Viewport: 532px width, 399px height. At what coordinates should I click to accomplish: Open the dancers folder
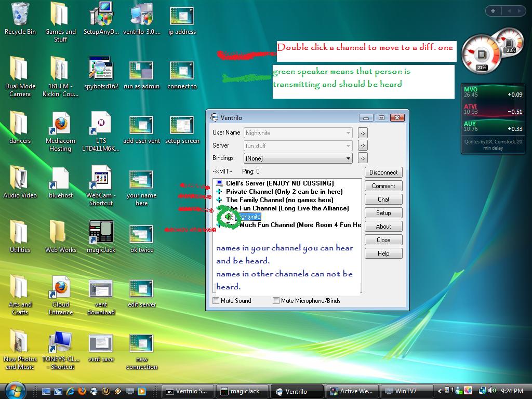[20, 128]
